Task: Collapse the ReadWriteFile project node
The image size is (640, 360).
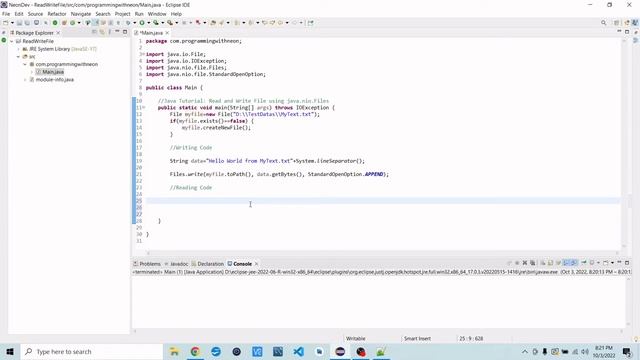Action: tap(12, 41)
